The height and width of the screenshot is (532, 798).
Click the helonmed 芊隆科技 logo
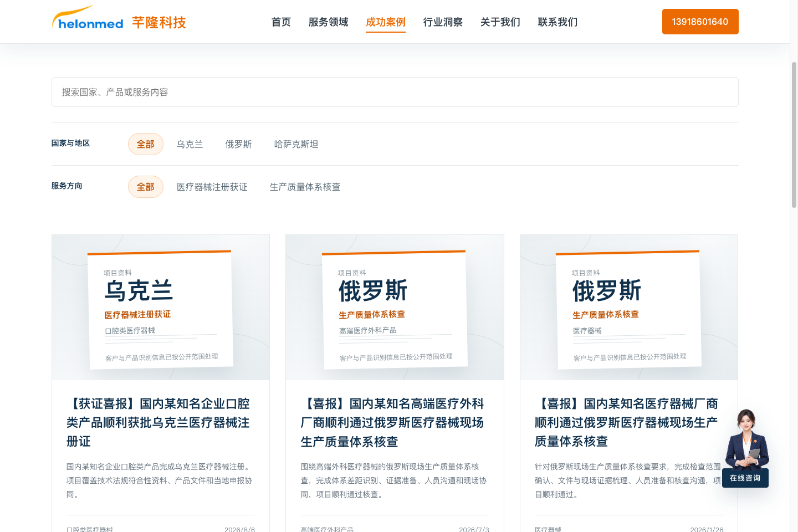(x=119, y=19)
